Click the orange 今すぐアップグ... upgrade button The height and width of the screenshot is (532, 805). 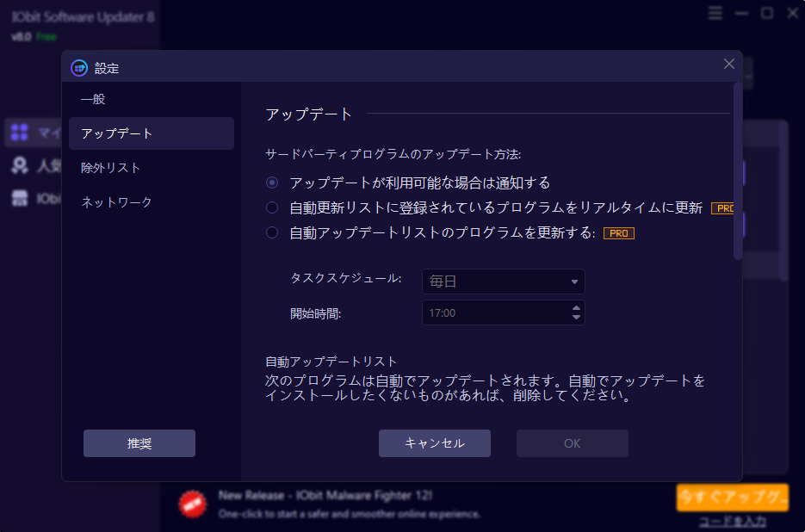pyautogui.click(x=732, y=497)
